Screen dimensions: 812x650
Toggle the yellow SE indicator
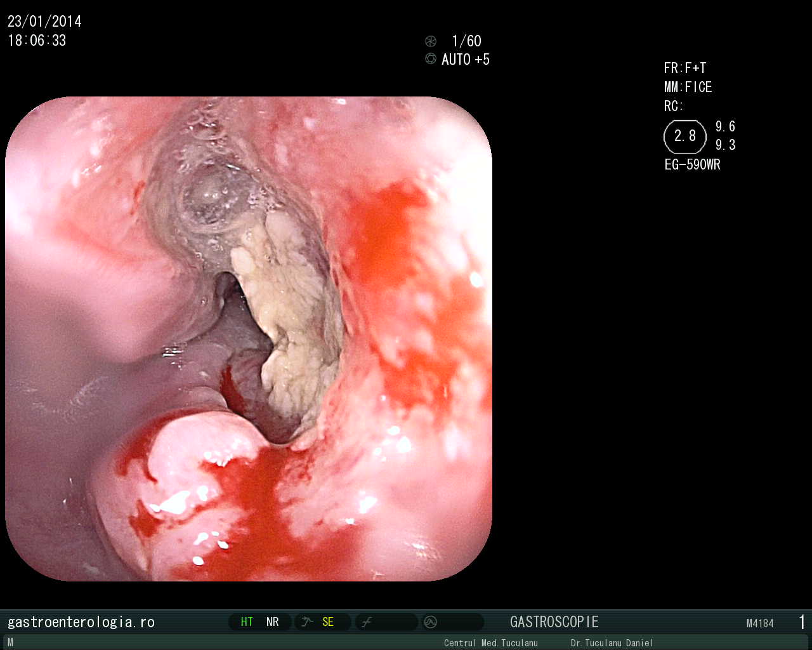click(x=328, y=622)
